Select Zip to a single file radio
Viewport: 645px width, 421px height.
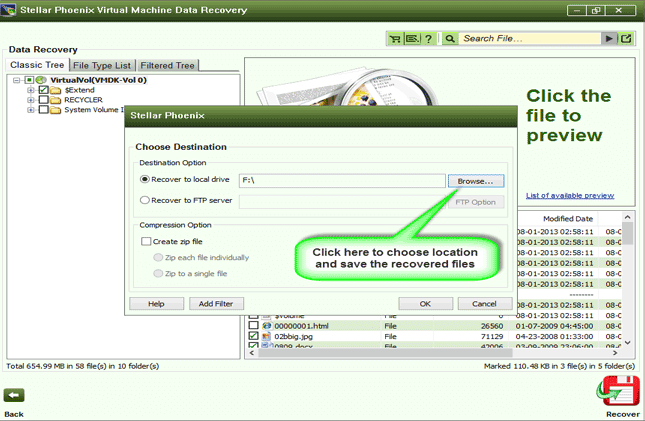click(158, 274)
